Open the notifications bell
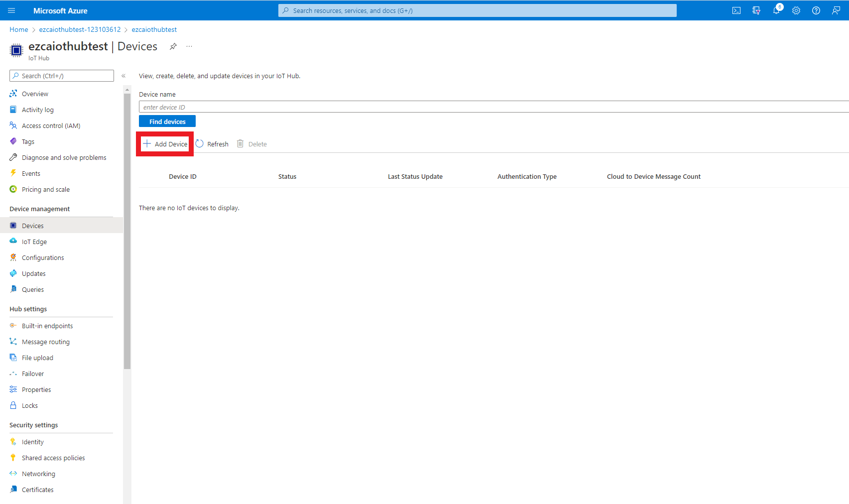This screenshot has width=849, height=504. point(776,10)
